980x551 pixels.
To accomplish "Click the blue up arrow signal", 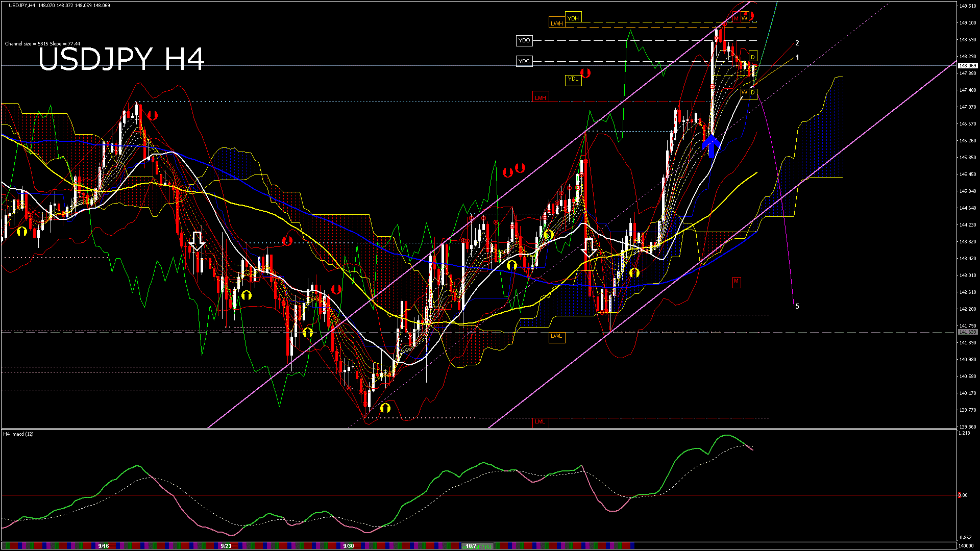I will pyautogui.click(x=712, y=145).
